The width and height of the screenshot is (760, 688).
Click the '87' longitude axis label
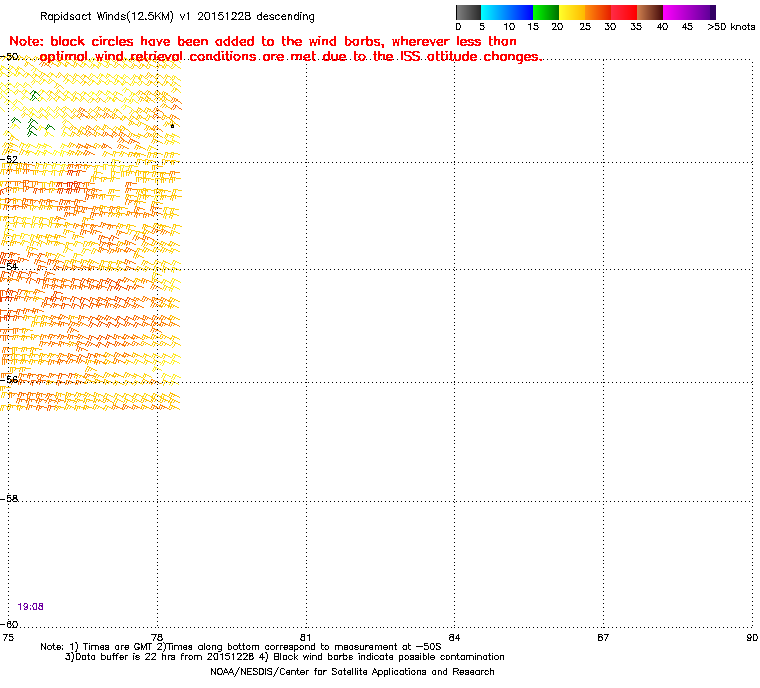click(603, 637)
